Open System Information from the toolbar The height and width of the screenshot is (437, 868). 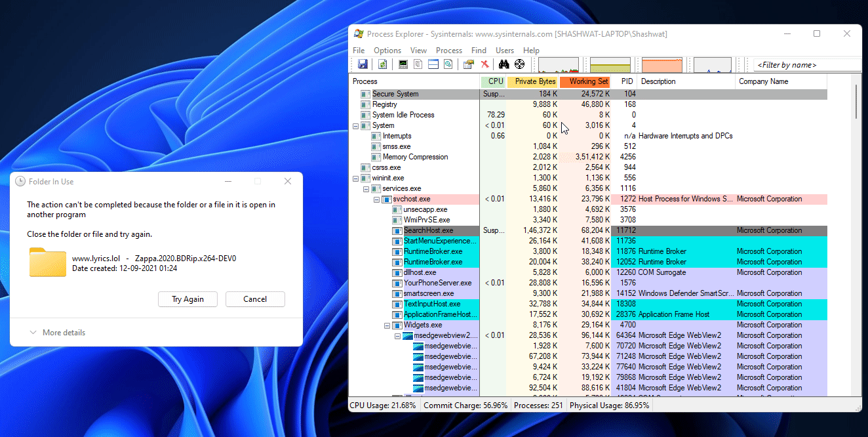(x=403, y=64)
